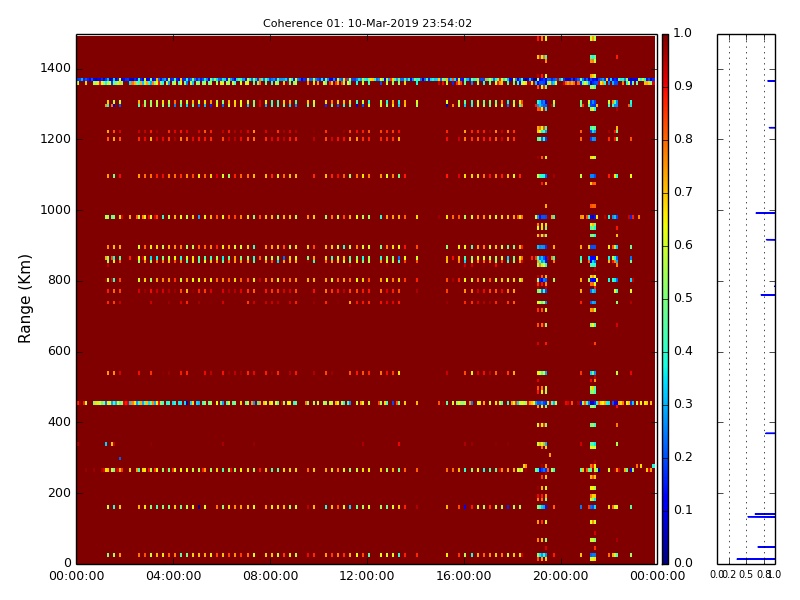The width and height of the screenshot is (800, 600).
Task: Click the 0.6 colorbar tick label
Action: 683,245
